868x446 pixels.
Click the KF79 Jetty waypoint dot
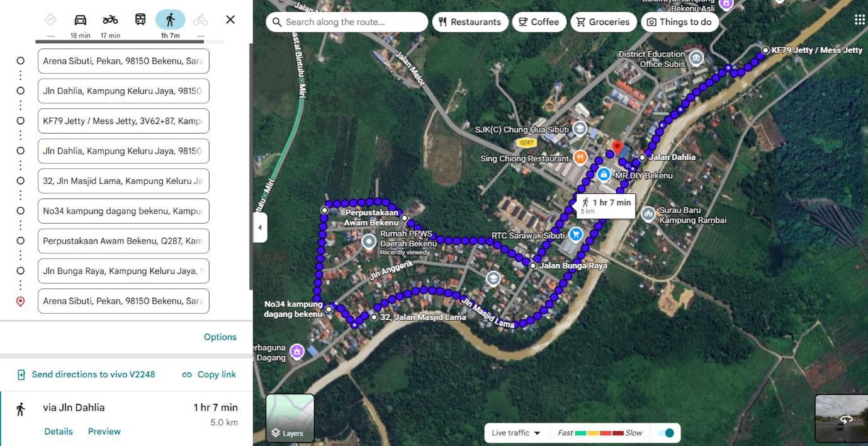point(765,50)
